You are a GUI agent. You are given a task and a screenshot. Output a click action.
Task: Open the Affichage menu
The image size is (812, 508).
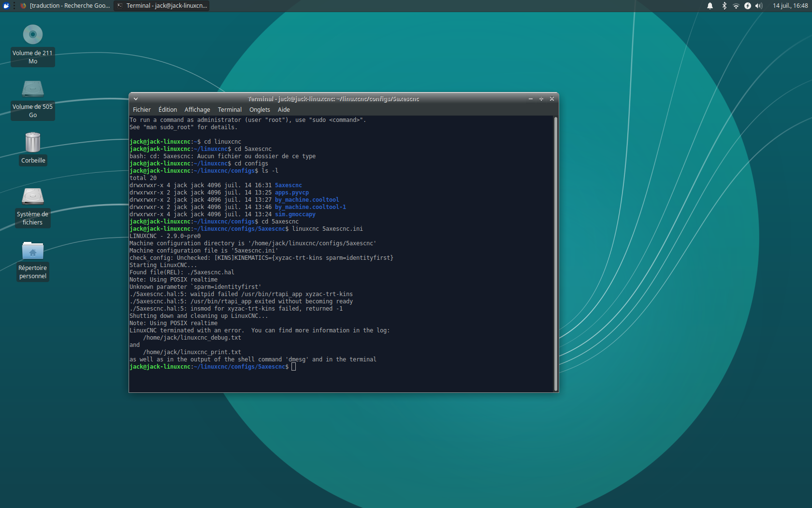click(x=197, y=110)
